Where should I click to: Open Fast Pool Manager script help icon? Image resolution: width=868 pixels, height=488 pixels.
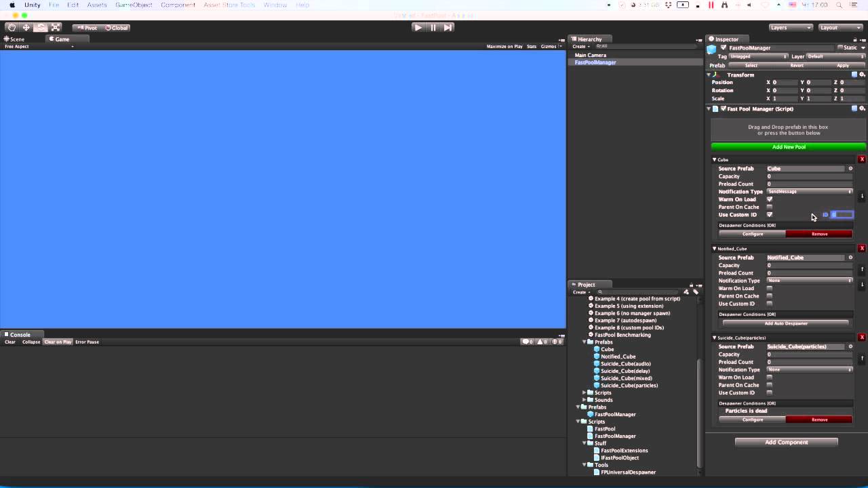854,108
